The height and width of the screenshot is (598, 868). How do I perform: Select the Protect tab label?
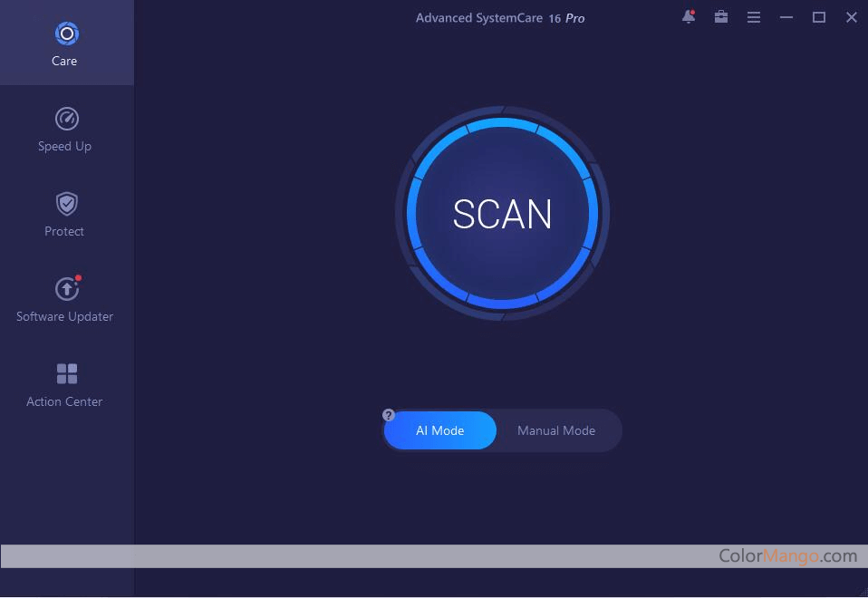click(x=64, y=231)
